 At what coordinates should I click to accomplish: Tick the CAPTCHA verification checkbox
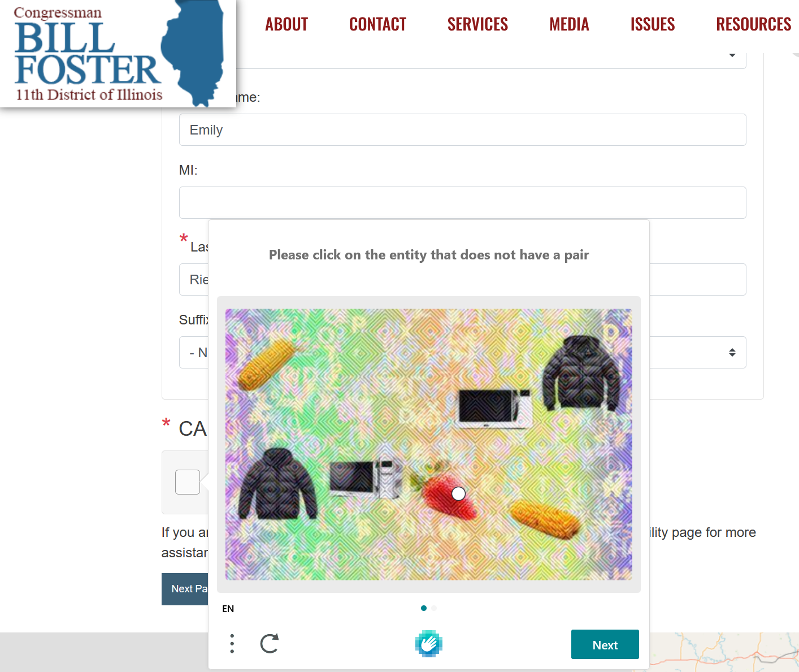188,482
